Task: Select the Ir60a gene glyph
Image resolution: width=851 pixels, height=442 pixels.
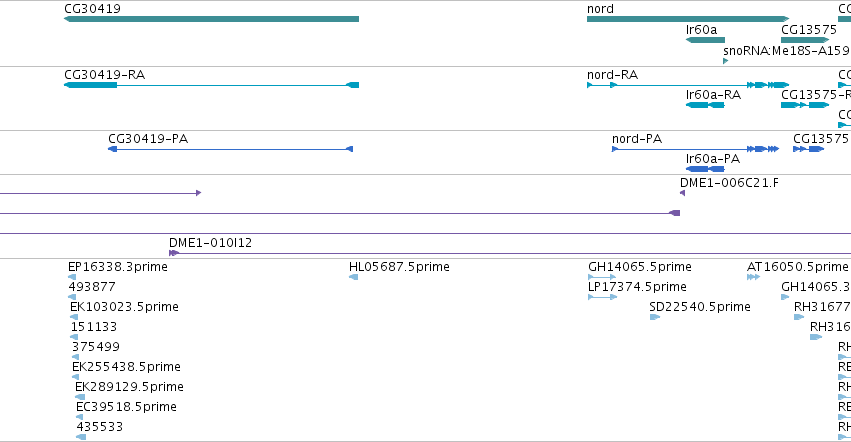Action: [x=705, y=40]
